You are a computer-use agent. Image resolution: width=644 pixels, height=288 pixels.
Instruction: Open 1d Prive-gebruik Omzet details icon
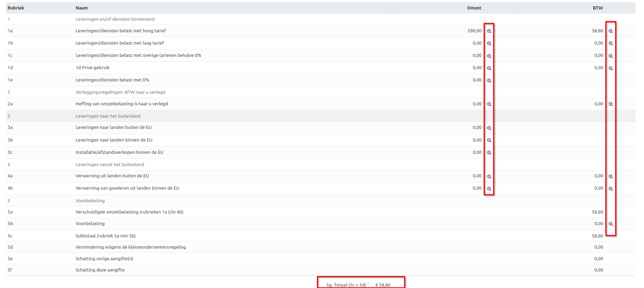[489, 68]
